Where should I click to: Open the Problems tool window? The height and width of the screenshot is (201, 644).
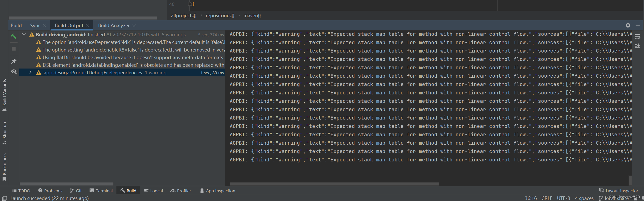coord(50,191)
